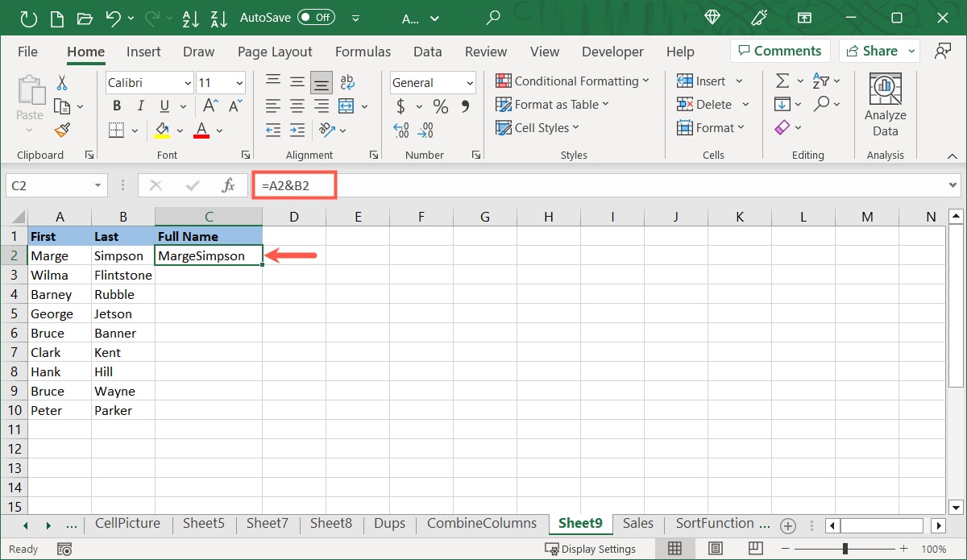The height and width of the screenshot is (560, 967).
Task: Open the Comments pane
Action: point(779,50)
